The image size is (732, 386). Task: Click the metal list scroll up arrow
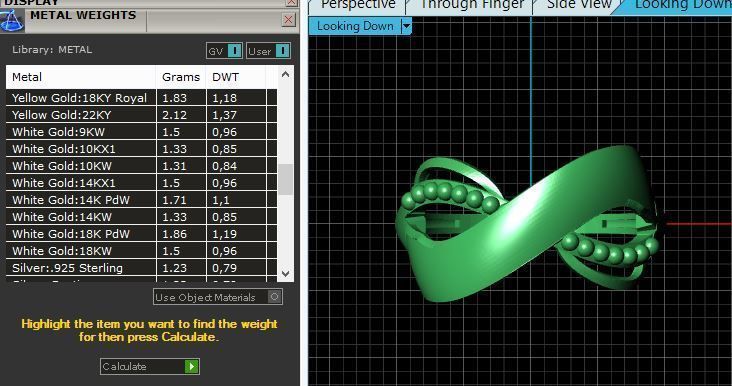(286, 74)
